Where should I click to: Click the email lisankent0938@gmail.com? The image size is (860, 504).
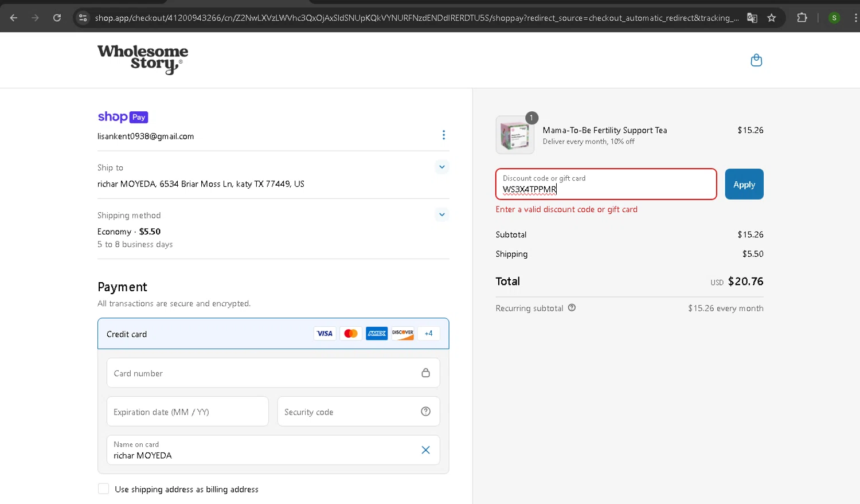tap(146, 136)
